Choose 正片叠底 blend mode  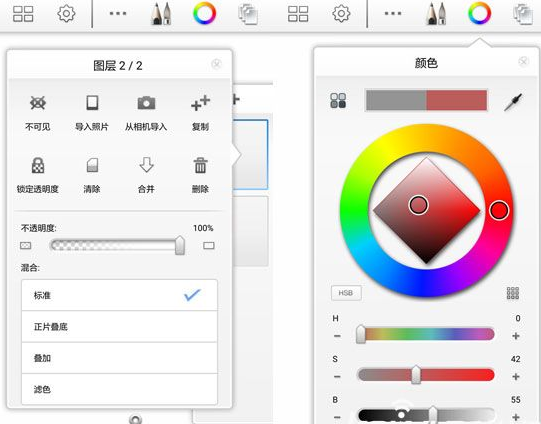[x=119, y=326]
